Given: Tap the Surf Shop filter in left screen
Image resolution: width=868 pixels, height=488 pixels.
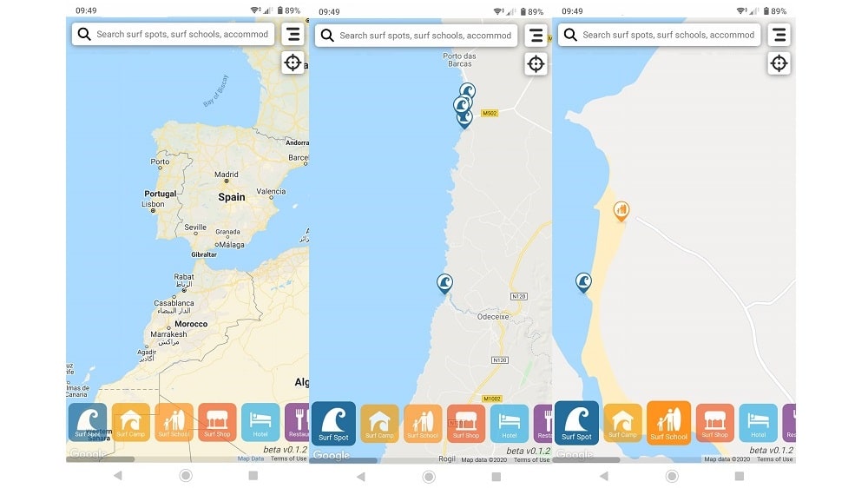Looking at the screenshot, I should (217, 421).
